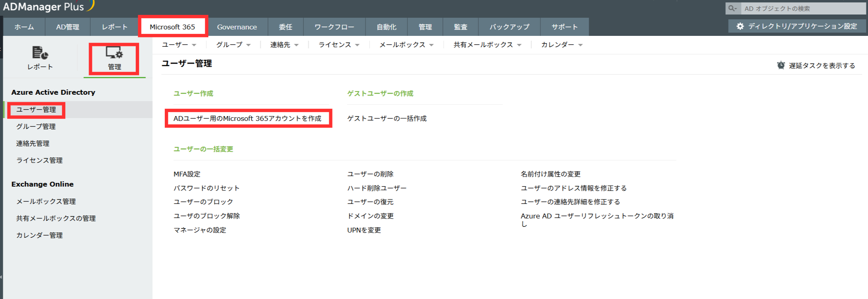This screenshot has height=299, width=868.
Task: Select 共有メールボックスの管理 in the sidebar
Action: pyautogui.click(x=56, y=218)
